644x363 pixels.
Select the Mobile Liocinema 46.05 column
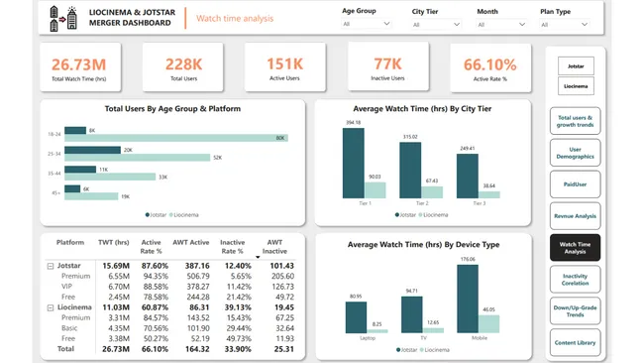(x=489, y=324)
